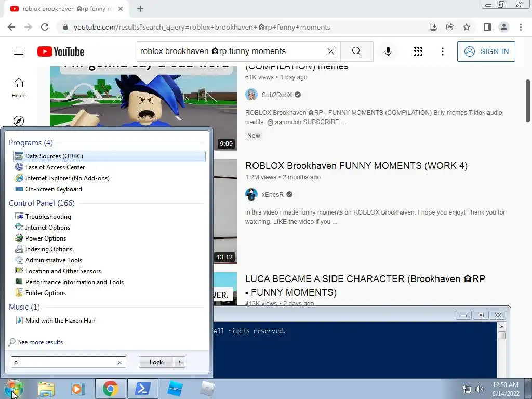
Task: Open Troubleshooting control panel item
Action: (x=109, y=217)
